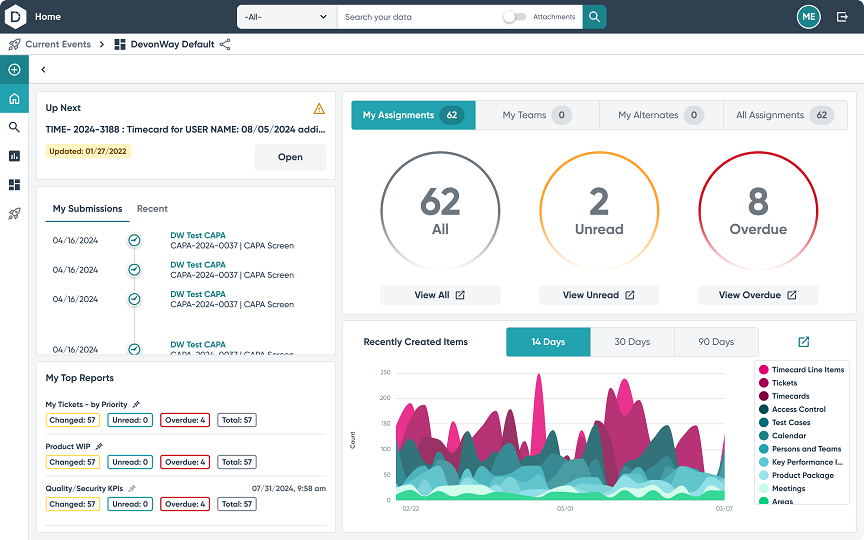Switch to the Recent submissions tab
The width and height of the screenshot is (864, 540).
tap(152, 209)
